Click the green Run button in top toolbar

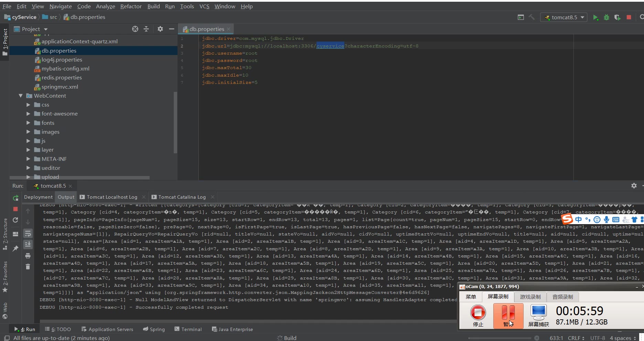pyautogui.click(x=595, y=17)
